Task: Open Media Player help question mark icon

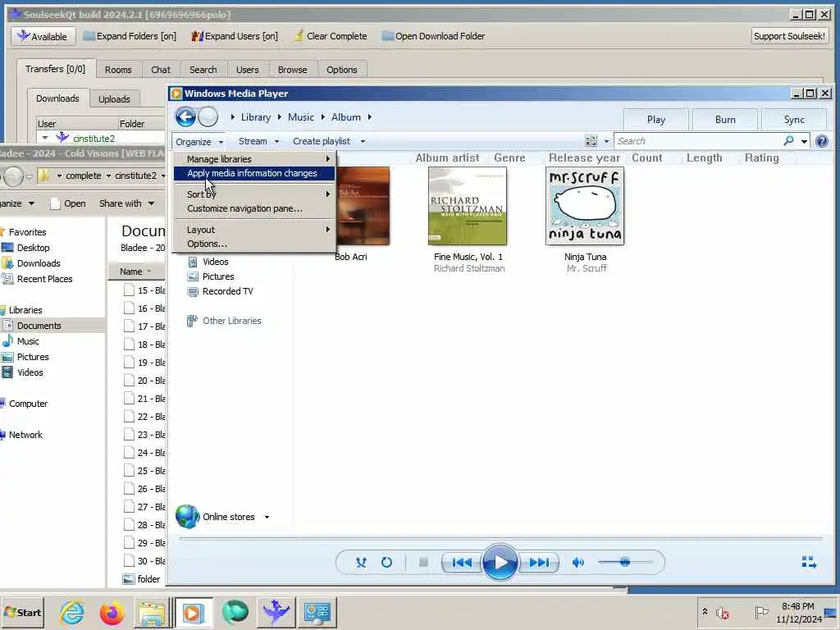Action: pos(822,141)
